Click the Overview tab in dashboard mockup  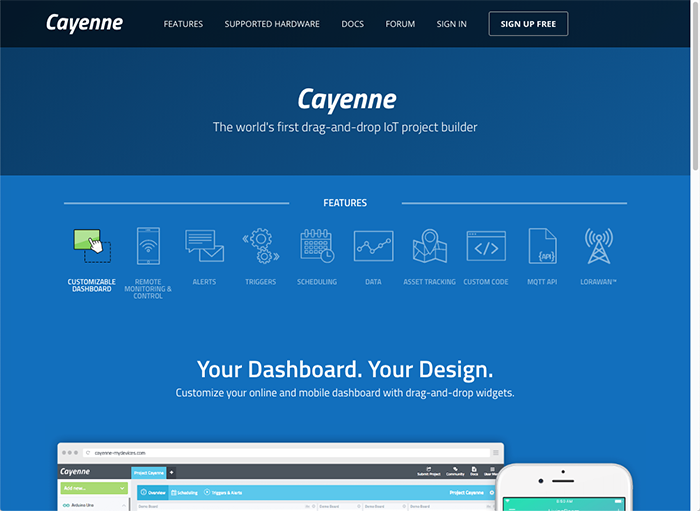(153, 493)
